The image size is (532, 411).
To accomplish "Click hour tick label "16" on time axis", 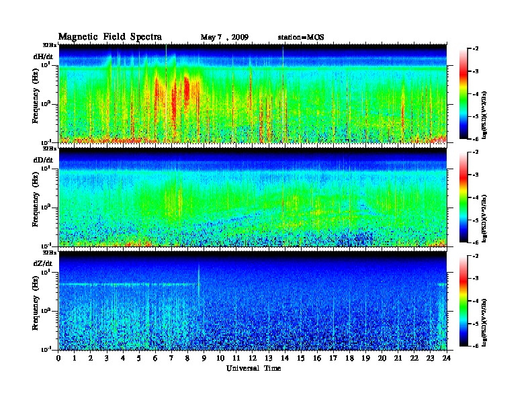I will coord(317,358).
